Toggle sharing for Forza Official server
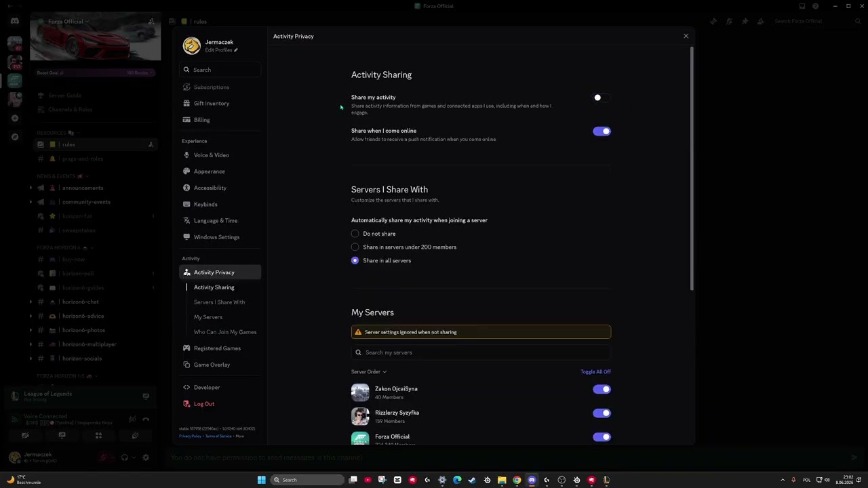Image resolution: width=868 pixels, height=488 pixels. [x=601, y=437]
